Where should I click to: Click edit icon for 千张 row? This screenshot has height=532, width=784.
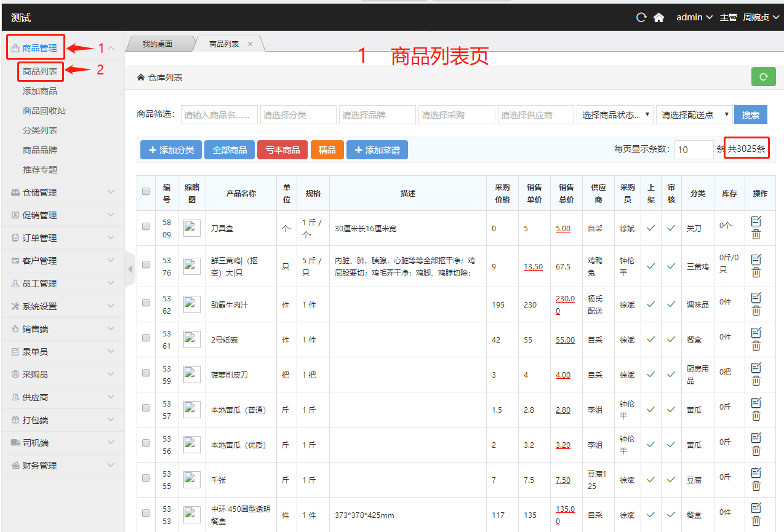pyautogui.click(x=756, y=472)
